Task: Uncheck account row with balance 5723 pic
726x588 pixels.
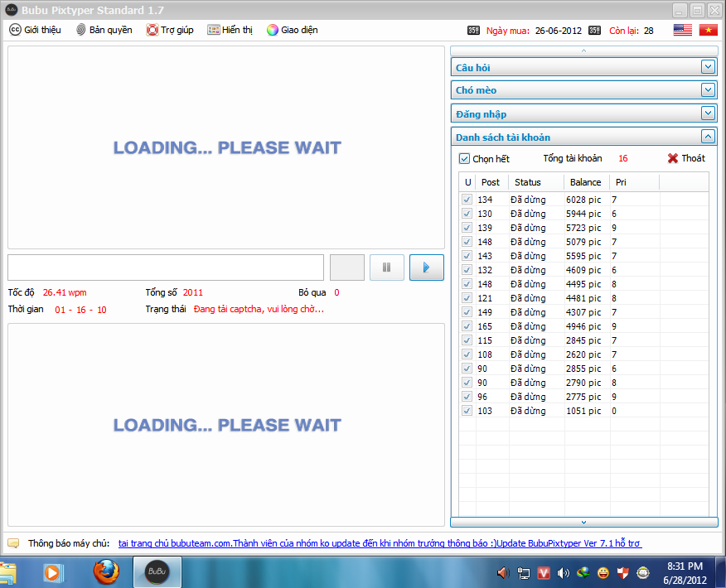Action: click(x=467, y=228)
